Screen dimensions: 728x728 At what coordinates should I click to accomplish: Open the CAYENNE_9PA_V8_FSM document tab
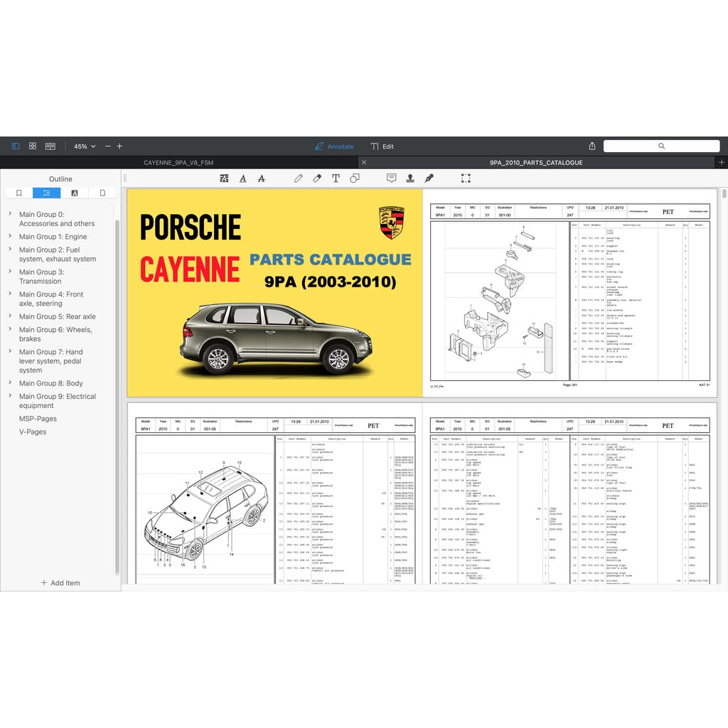pos(178,163)
